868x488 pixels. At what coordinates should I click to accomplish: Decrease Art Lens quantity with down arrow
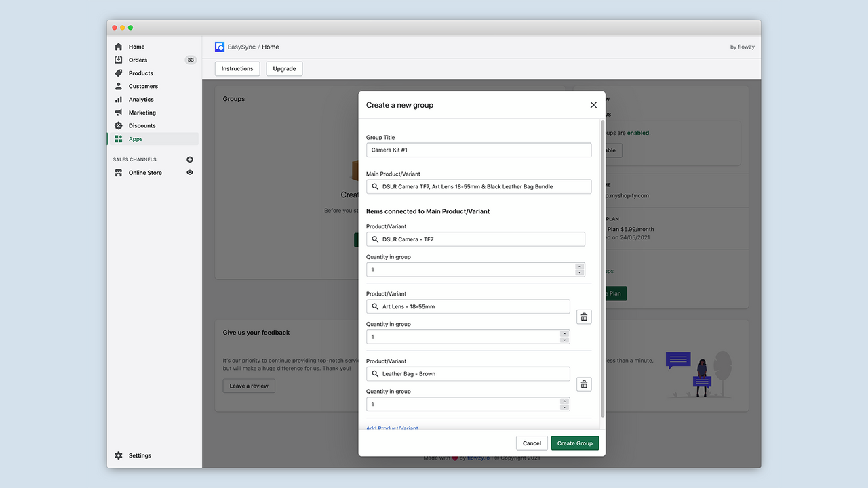pyautogui.click(x=564, y=339)
